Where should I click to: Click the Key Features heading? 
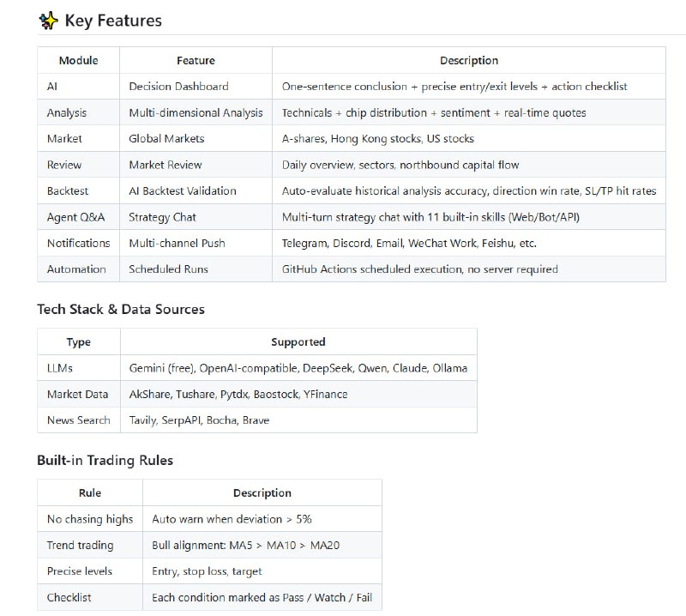pos(113,20)
